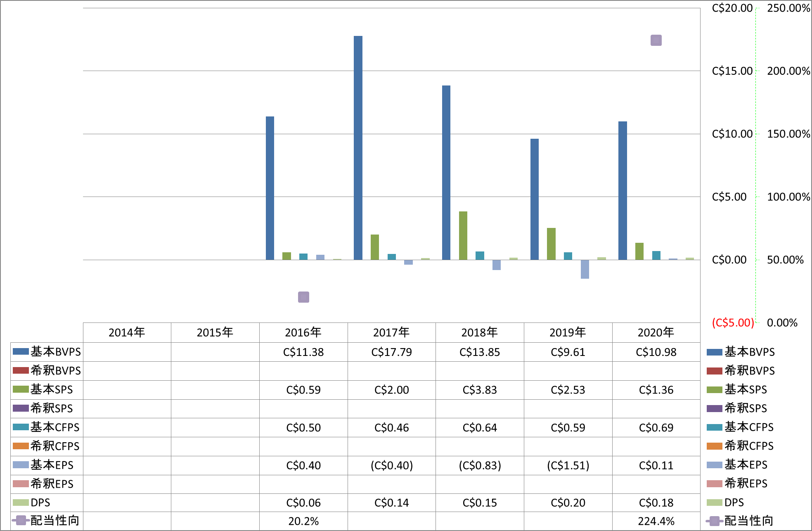Image resolution: width=812 pixels, height=531 pixels.
Task: Select the 2016年 基本BVPS blue bar
Action: pyautogui.click(x=270, y=188)
